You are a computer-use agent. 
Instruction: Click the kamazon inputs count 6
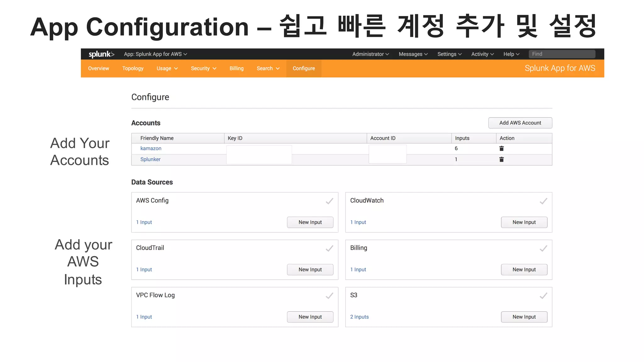[456, 148]
